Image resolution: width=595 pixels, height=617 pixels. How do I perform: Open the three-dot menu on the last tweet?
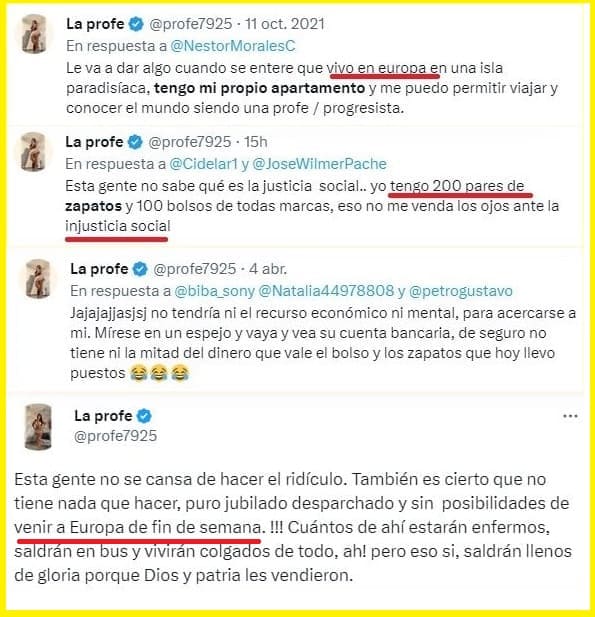click(570, 416)
